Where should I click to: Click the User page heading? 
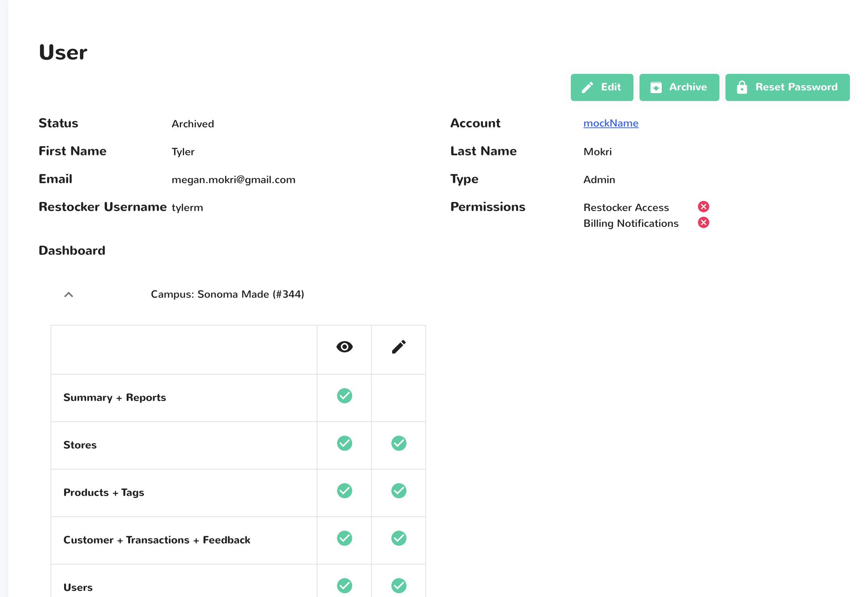pos(63,52)
